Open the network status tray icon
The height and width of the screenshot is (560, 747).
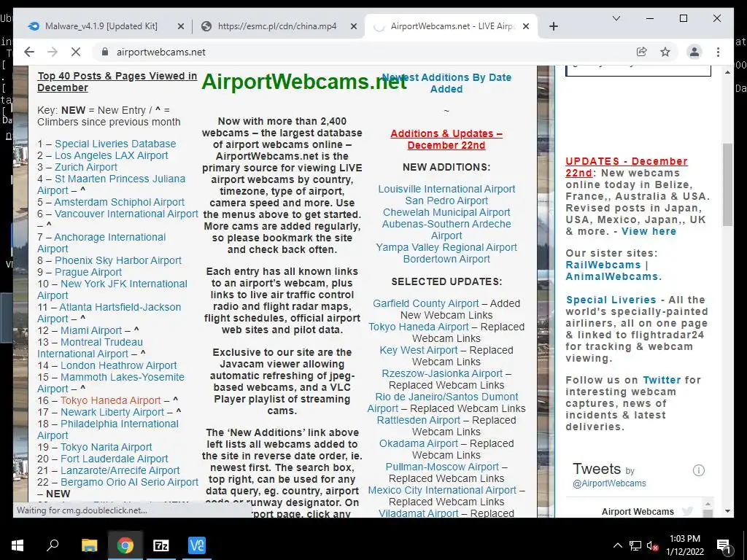635,545
